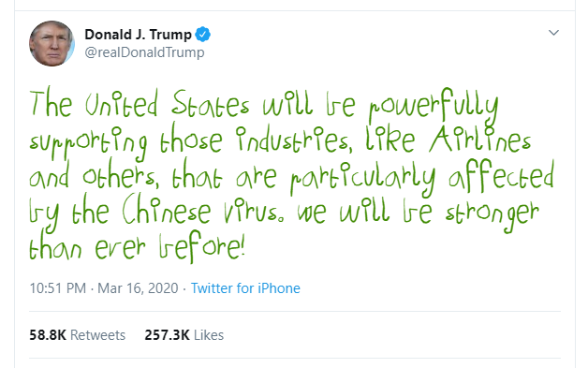Click the 10:51 PM timestamp
The height and width of the screenshot is (368, 588).
tap(58, 288)
